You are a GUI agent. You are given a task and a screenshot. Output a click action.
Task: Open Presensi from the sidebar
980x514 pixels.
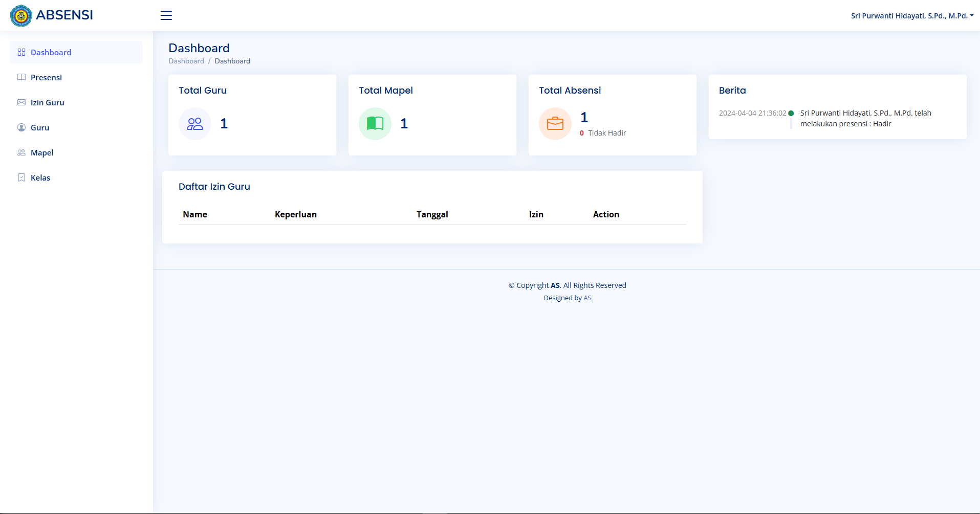tap(46, 78)
